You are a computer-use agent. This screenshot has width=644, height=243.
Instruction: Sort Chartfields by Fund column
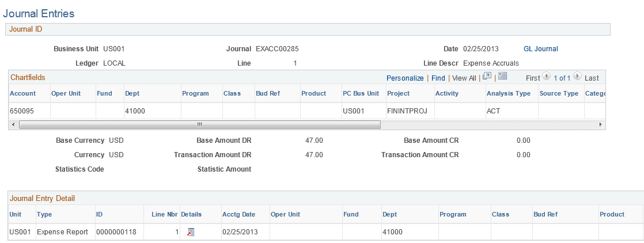[x=104, y=93]
